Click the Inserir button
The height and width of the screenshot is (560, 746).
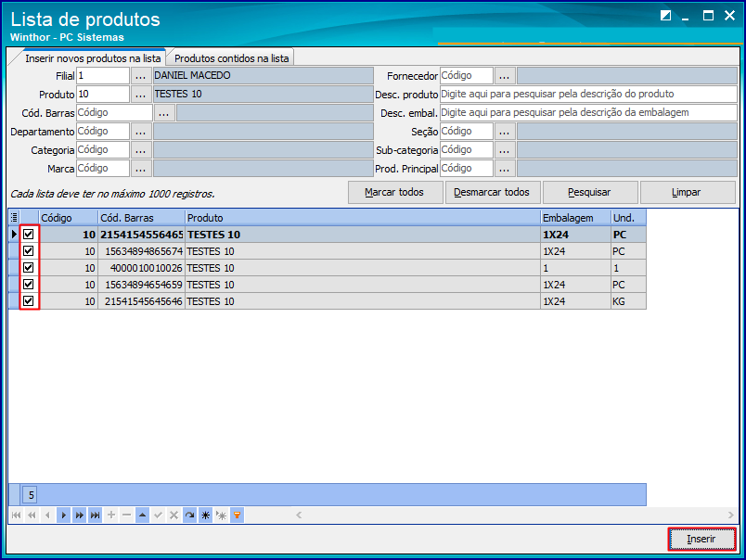[x=701, y=539]
